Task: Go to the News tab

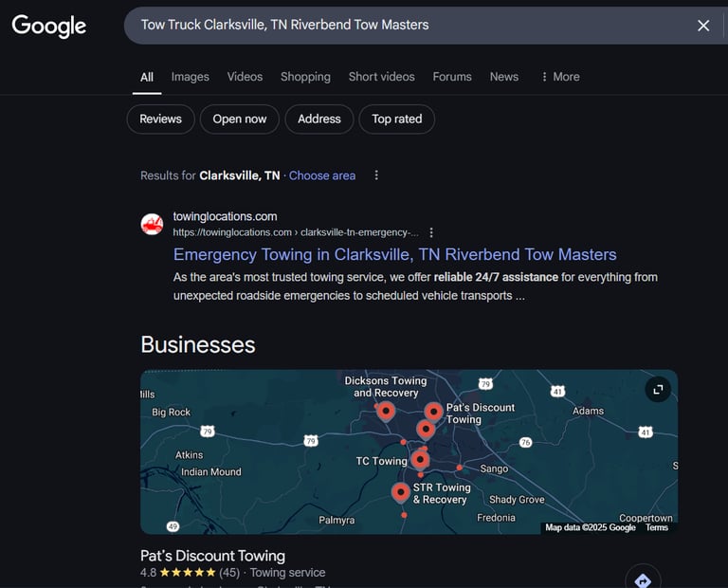Action: point(503,77)
